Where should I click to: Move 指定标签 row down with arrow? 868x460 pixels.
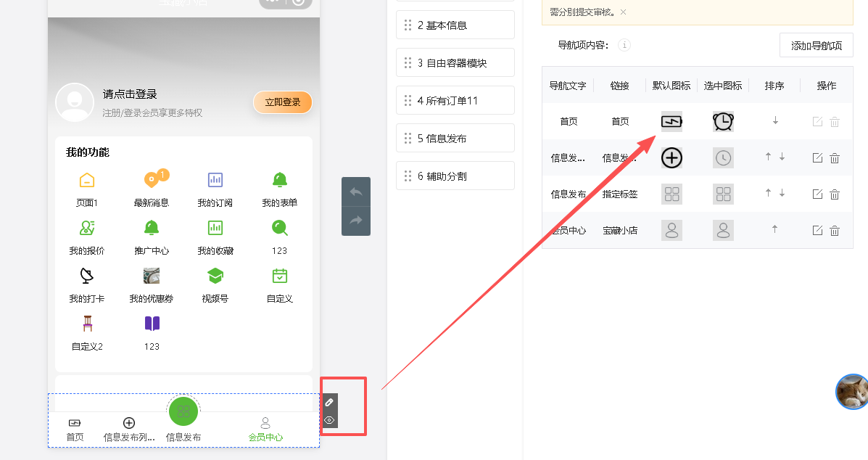(x=782, y=193)
